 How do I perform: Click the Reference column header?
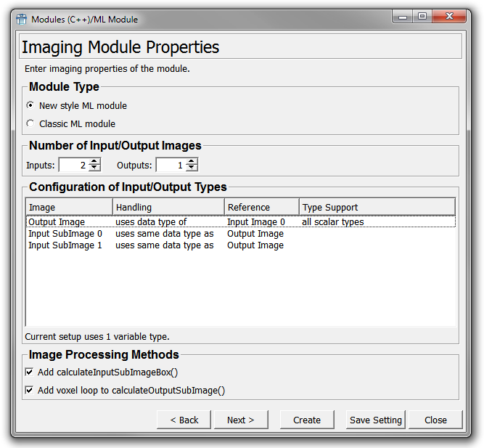[x=261, y=207]
